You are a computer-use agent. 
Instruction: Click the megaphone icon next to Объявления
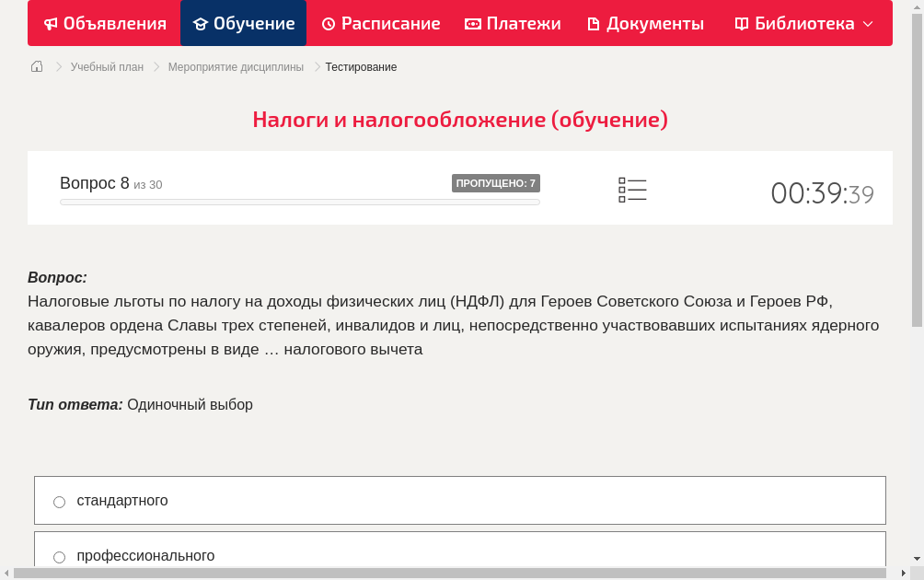pyautogui.click(x=50, y=23)
